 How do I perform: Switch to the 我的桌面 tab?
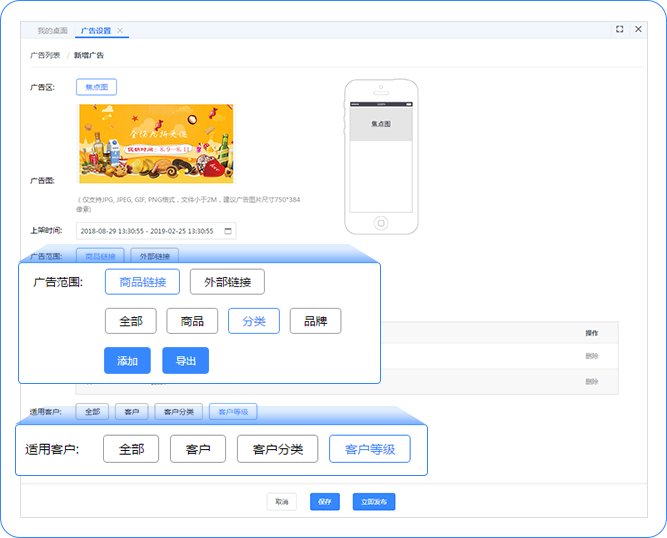click(52, 31)
